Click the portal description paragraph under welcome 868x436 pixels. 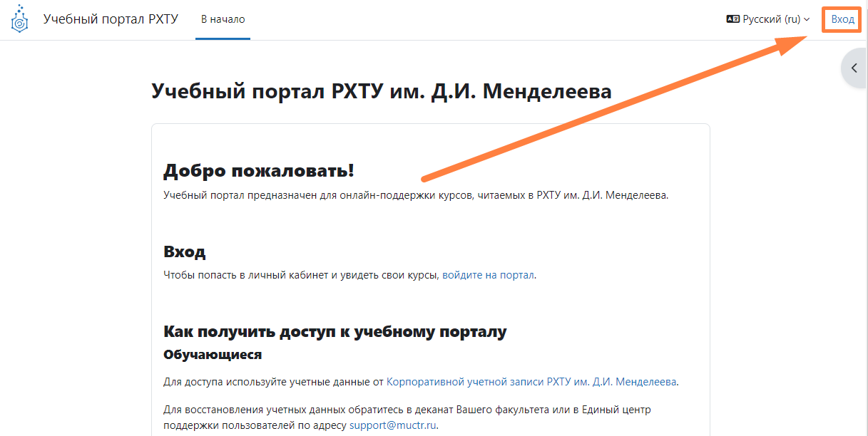coord(415,194)
